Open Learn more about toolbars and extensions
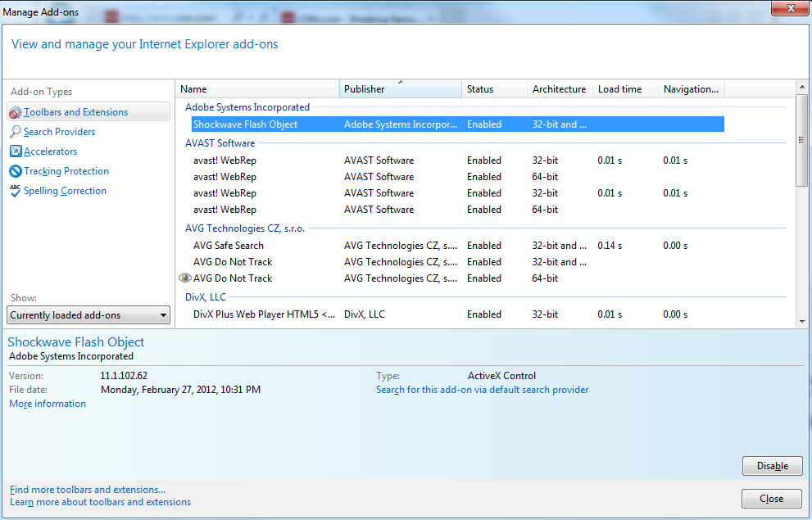This screenshot has width=812, height=520. [x=100, y=502]
